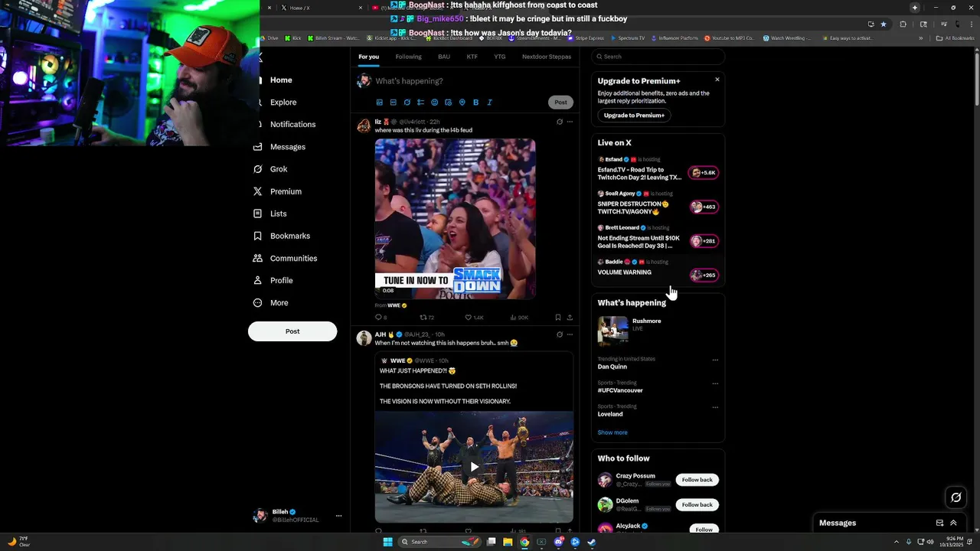Tag a location using the composer pin icon
The width and height of the screenshot is (980, 551).
tap(462, 103)
